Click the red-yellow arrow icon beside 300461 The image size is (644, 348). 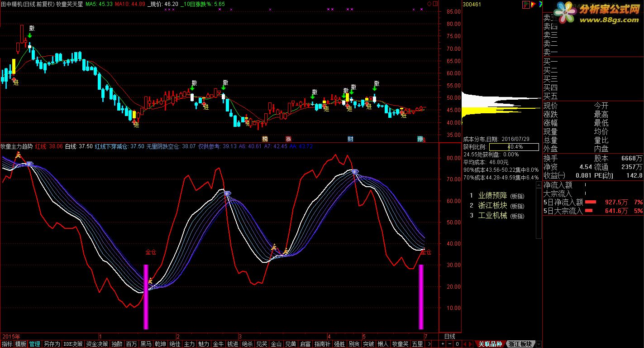pyautogui.click(x=534, y=4)
